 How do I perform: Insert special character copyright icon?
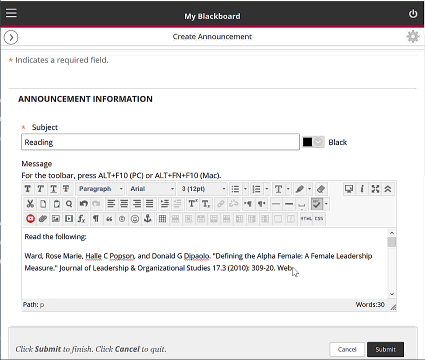[122, 219]
